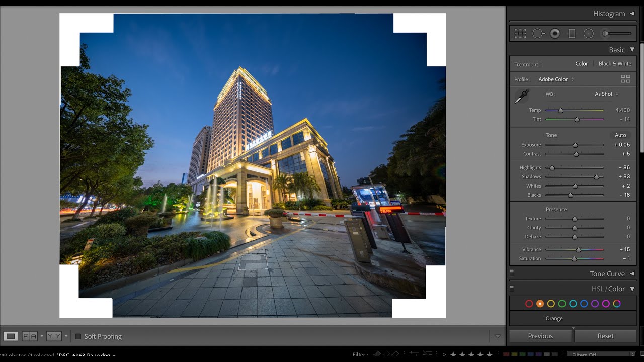The width and height of the screenshot is (644, 362).
Task: Activate Before/After R A comparison view
Action: pyautogui.click(x=30, y=336)
